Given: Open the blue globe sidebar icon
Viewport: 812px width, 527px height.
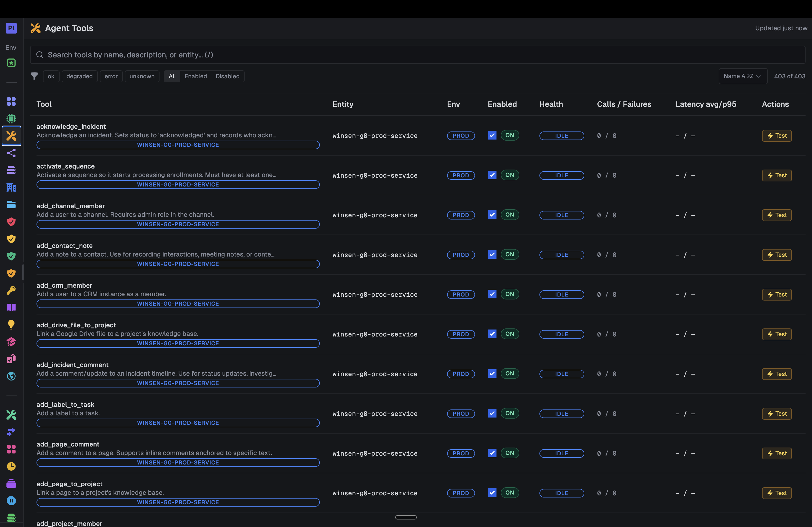Looking at the screenshot, I should pyautogui.click(x=11, y=376).
